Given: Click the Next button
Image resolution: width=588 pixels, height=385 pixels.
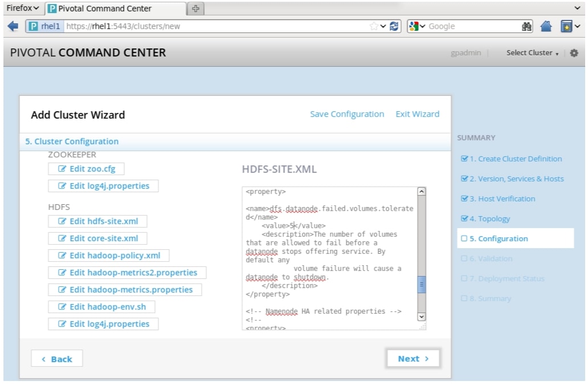Looking at the screenshot, I should (413, 358).
